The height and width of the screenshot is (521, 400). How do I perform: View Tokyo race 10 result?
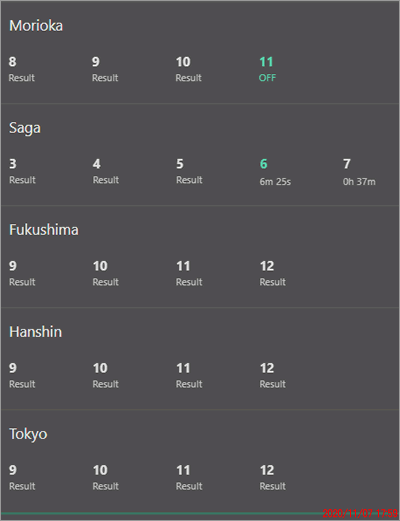105,477
